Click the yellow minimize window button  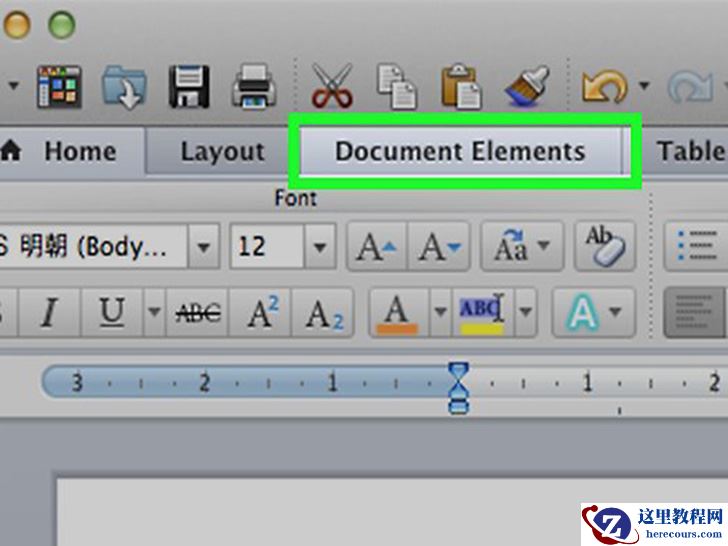pyautogui.click(x=18, y=24)
